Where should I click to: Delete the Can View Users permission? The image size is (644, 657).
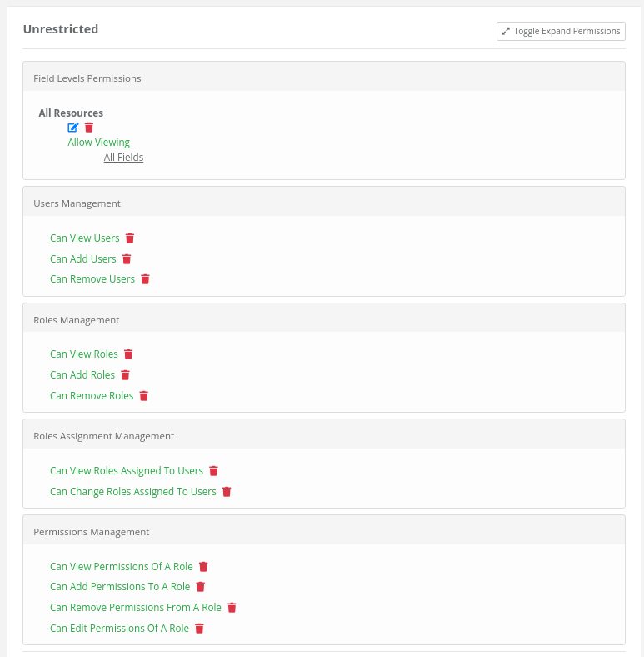tap(130, 238)
